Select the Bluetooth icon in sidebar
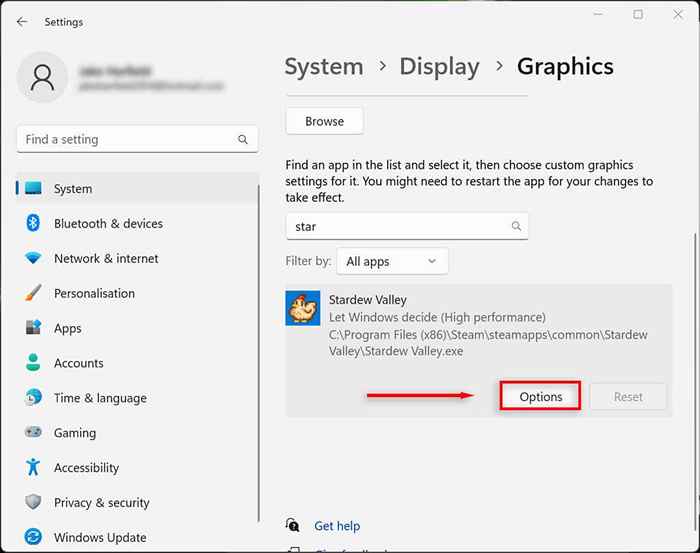 tap(33, 223)
